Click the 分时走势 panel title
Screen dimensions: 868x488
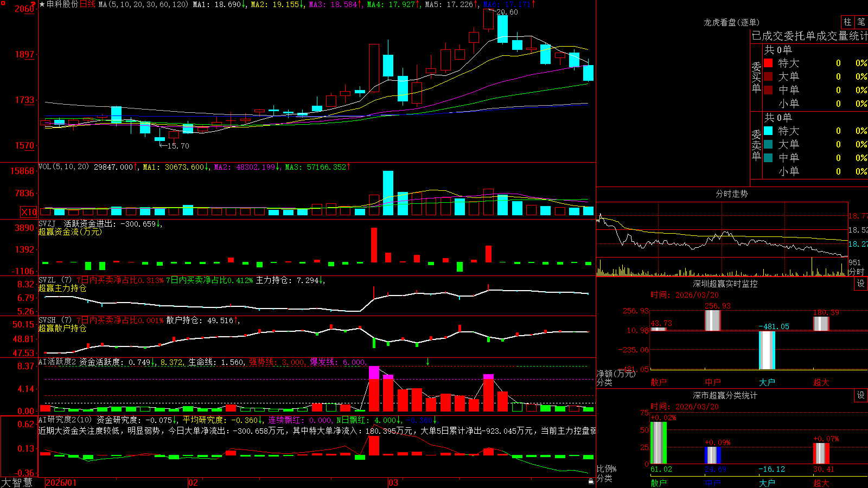[x=731, y=194]
